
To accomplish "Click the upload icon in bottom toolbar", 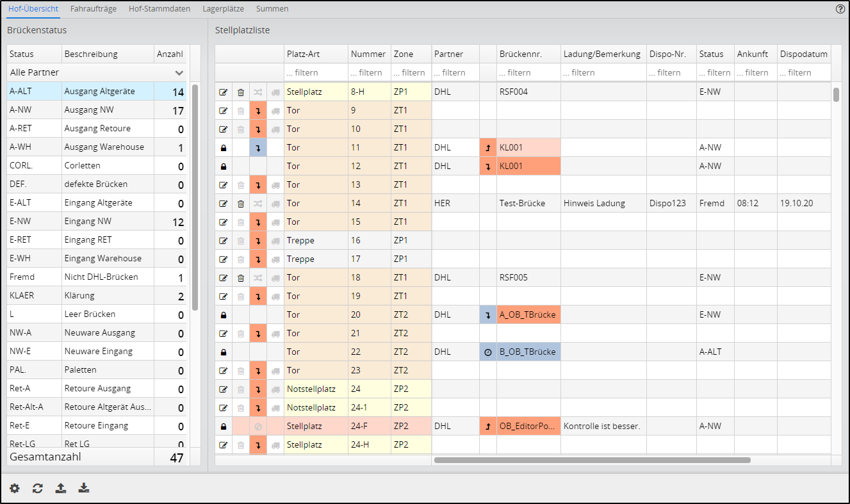I will click(x=60, y=489).
